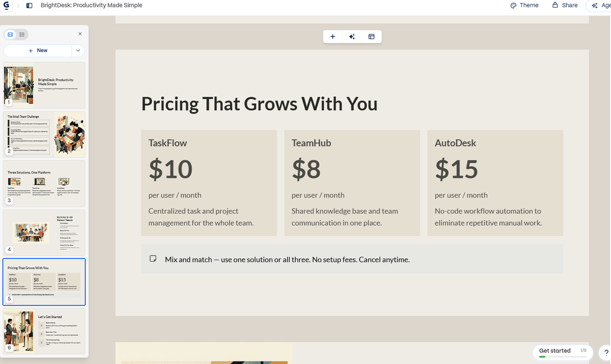
Task: Edit the $10 price text
Action: 170,169
